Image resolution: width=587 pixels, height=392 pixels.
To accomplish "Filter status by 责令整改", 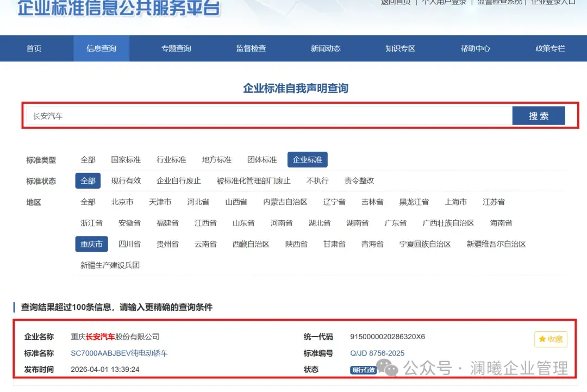I will [x=359, y=181].
